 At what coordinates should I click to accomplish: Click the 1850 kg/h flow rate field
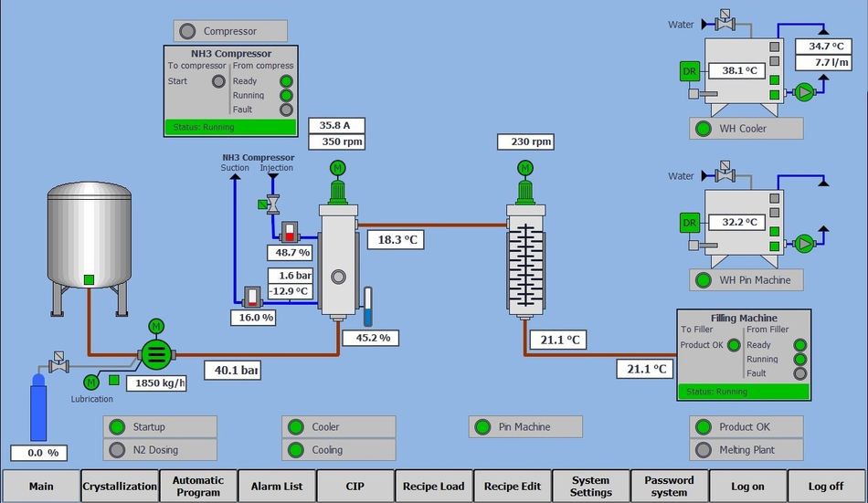[156, 383]
